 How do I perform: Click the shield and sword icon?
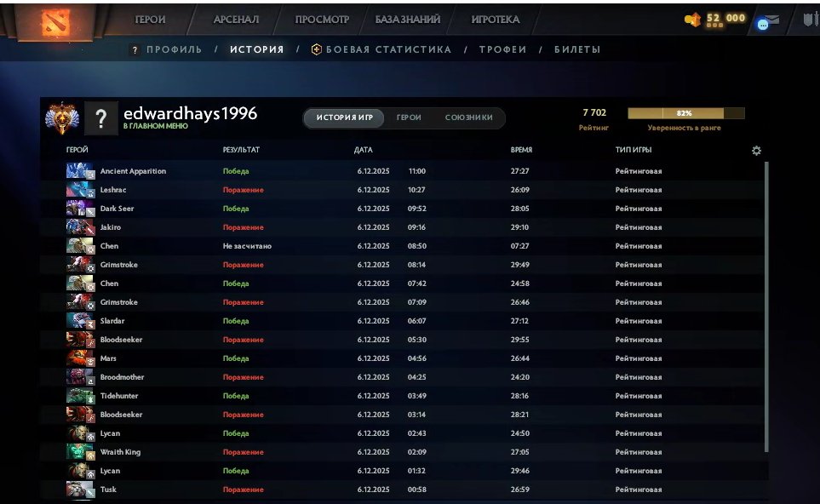click(809, 20)
